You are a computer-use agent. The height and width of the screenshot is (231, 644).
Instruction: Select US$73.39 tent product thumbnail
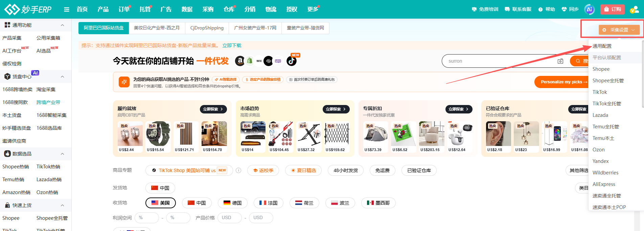[x=376, y=133]
